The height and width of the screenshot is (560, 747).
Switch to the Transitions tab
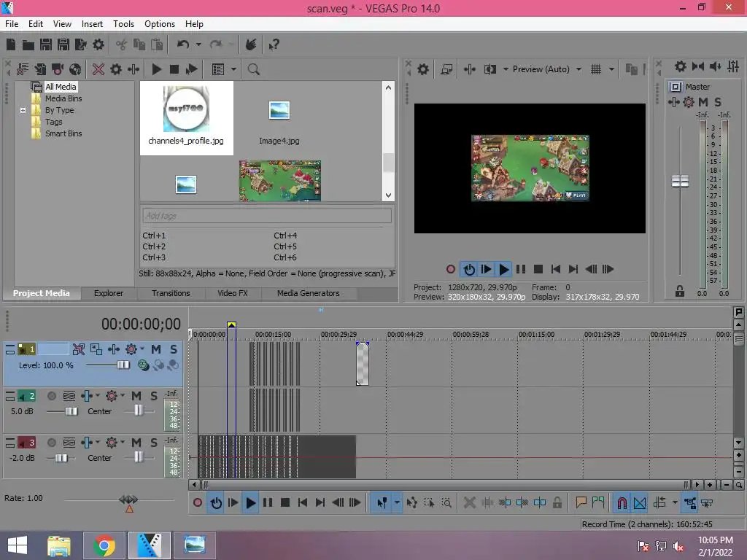171,293
